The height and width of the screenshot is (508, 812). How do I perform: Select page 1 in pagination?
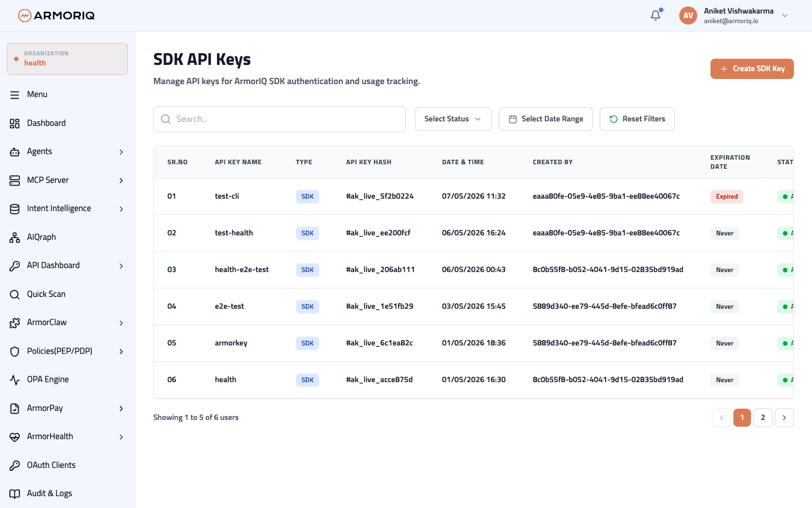pyautogui.click(x=742, y=418)
